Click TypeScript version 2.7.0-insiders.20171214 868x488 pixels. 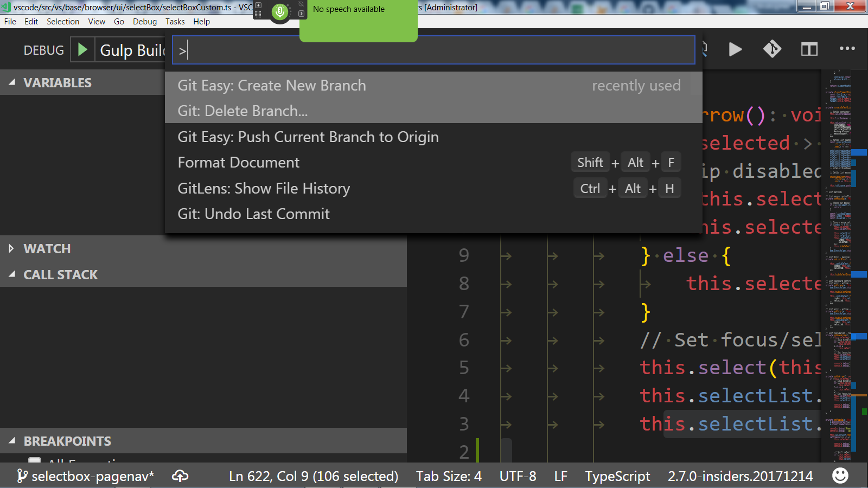tap(740, 476)
